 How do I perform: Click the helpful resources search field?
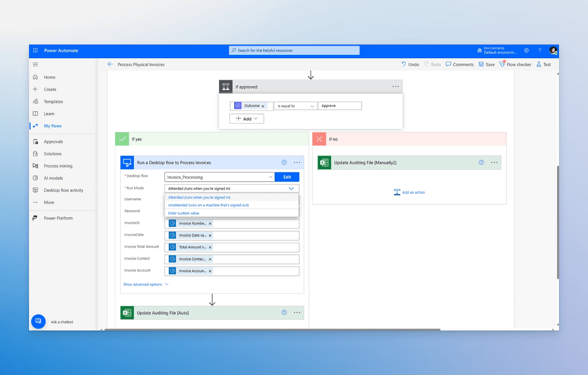(294, 50)
